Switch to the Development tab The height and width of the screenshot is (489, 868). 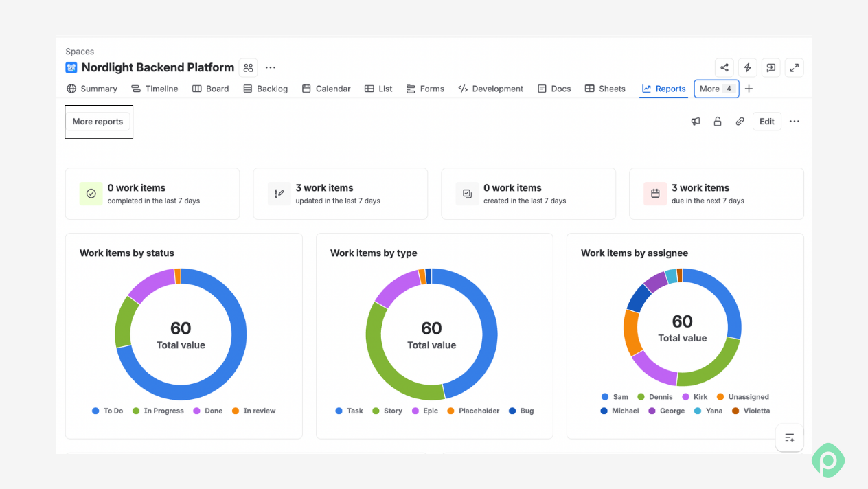click(x=491, y=89)
